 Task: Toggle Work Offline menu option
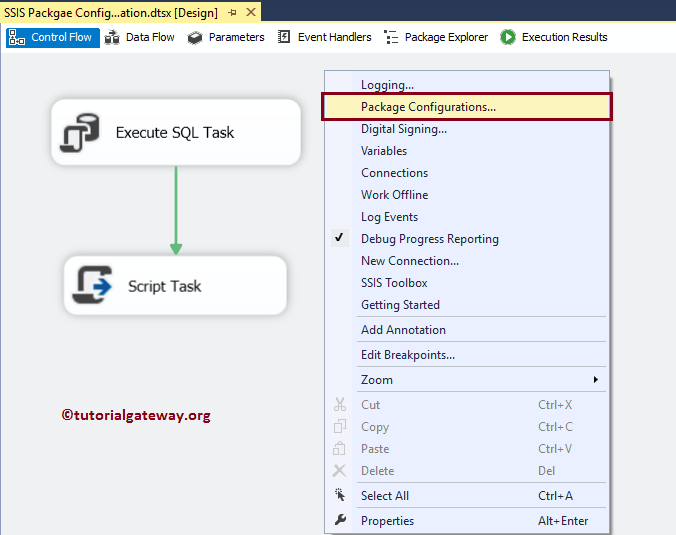[467, 195]
